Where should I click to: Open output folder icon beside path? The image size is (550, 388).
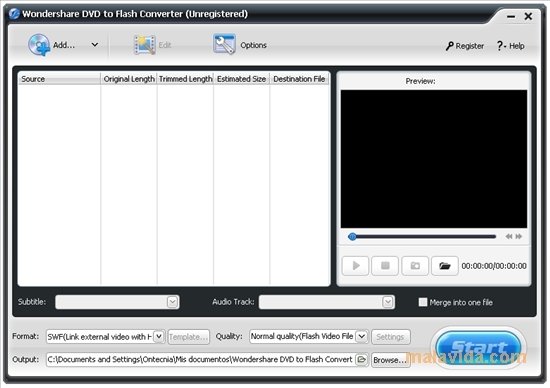(x=361, y=360)
